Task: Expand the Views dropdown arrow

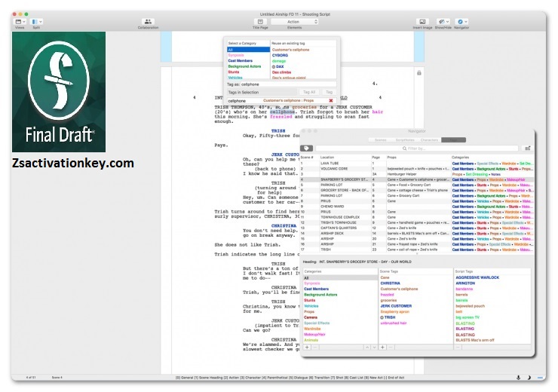Action: (24, 22)
